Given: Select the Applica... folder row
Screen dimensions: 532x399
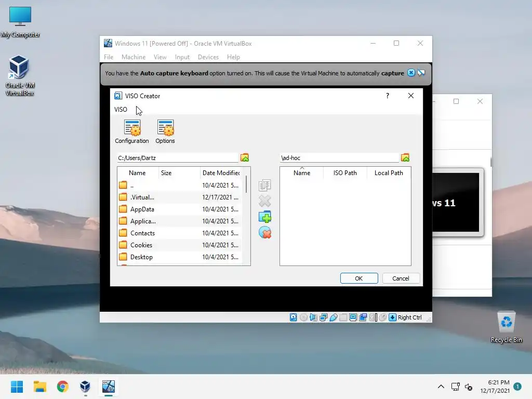Looking at the screenshot, I should pos(180,221).
